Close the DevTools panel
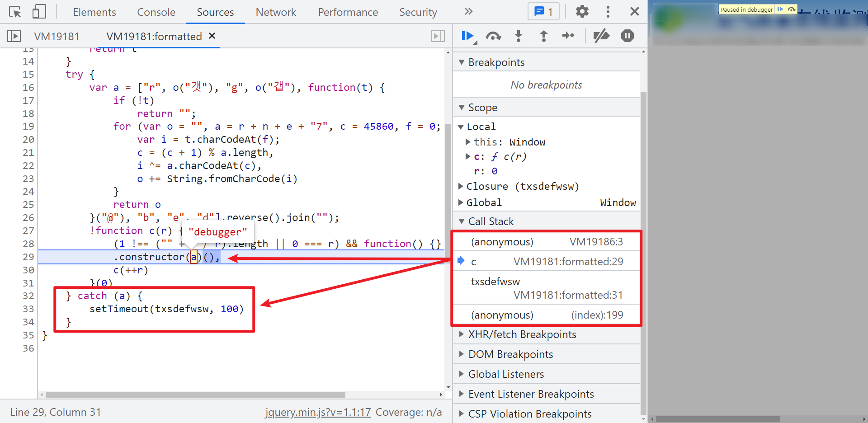The image size is (868, 423). (x=635, y=12)
